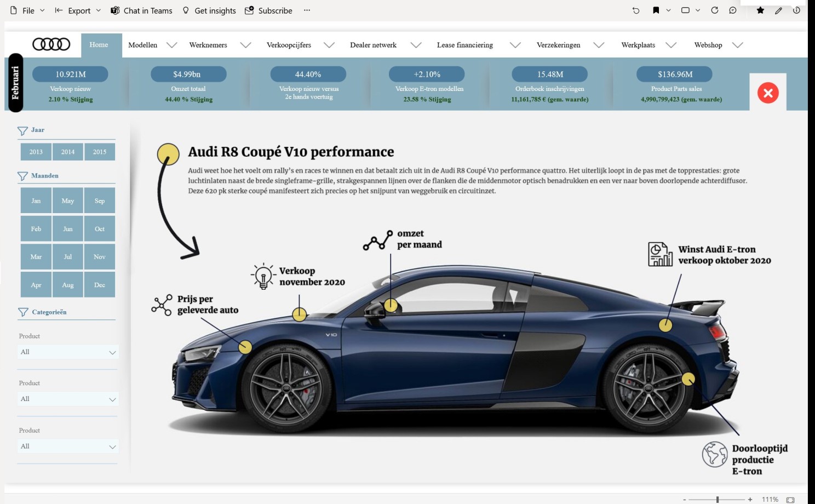The width and height of the screenshot is (815, 504).
Task: Expand the Verzekeringen menu chevron
Action: [599, 45]
